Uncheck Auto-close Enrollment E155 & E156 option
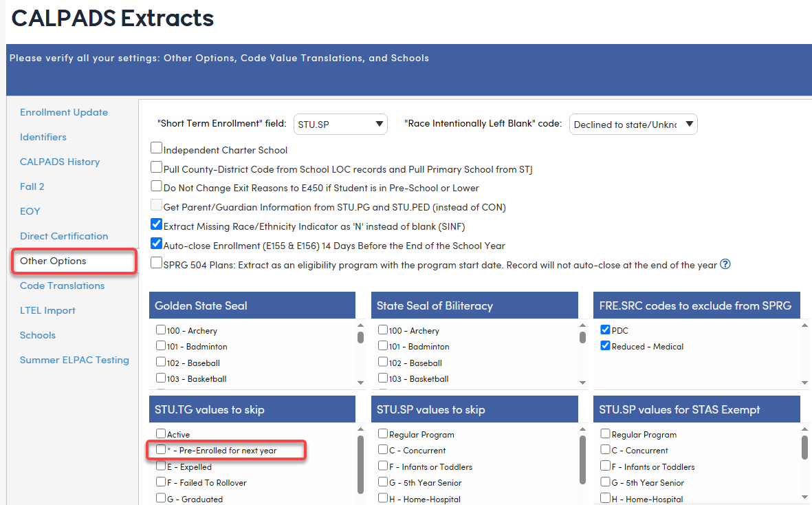Image resolution: width=812 pixels, height=505 pixels. (x=156, y=244)
